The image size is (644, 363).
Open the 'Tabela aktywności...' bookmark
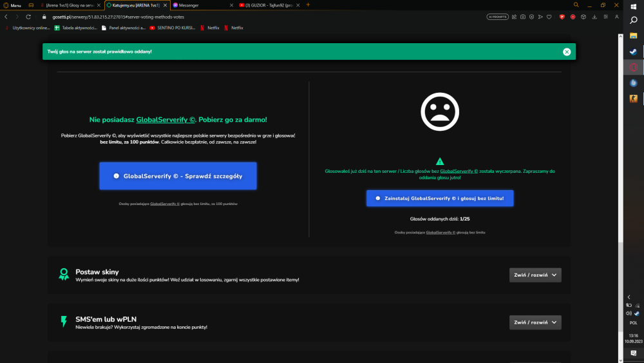pyautogui.click(x=76, y=28)
